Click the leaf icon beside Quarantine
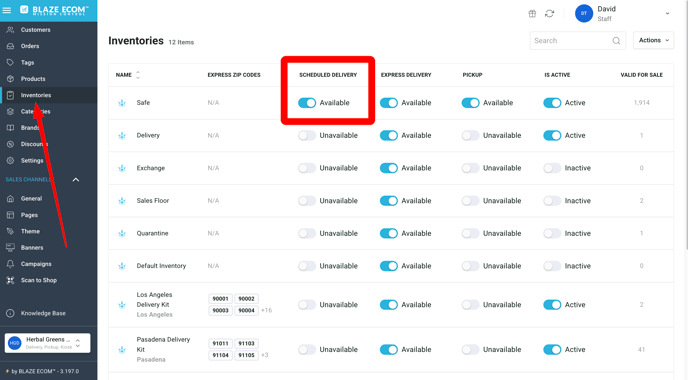The height and width of the screenshot is (380, 688). (122, 233)
